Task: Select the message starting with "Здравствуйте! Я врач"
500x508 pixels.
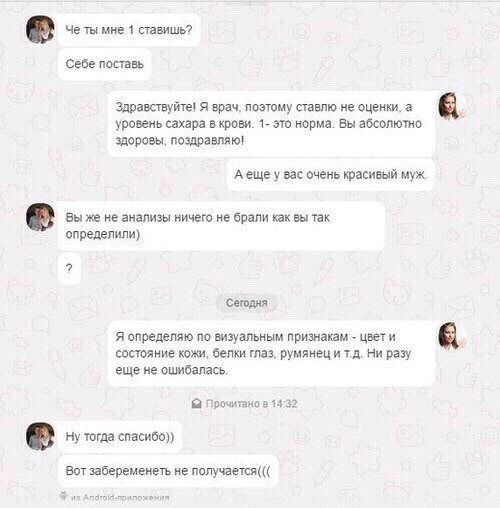Action: (x=271, y=124)
